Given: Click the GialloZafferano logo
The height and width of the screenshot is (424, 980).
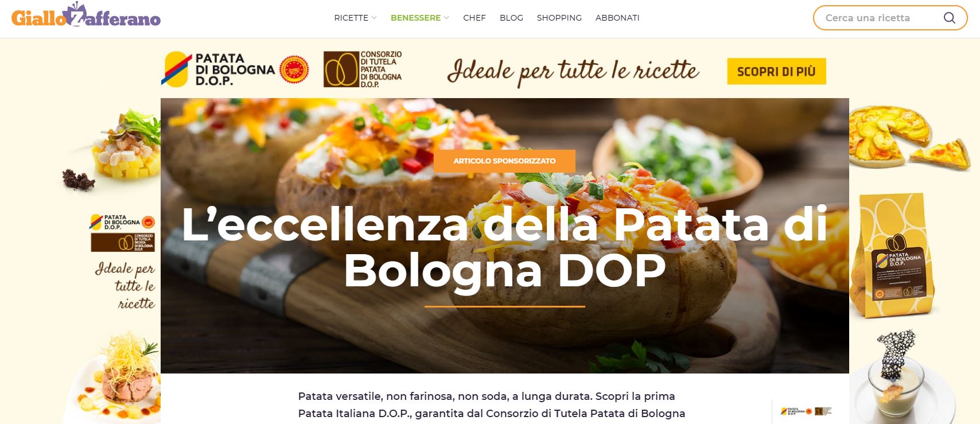Looking at the screenshot, I should click(x=86, y=15).
